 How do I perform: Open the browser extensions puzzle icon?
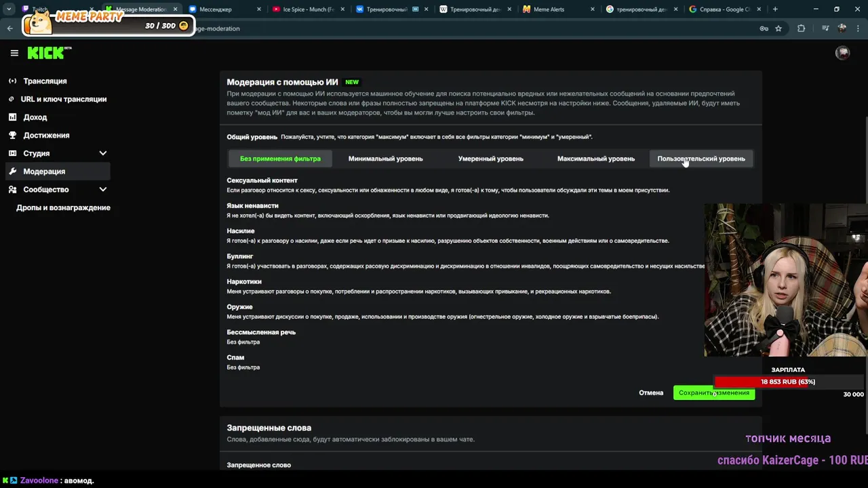(x=802, y=28)
